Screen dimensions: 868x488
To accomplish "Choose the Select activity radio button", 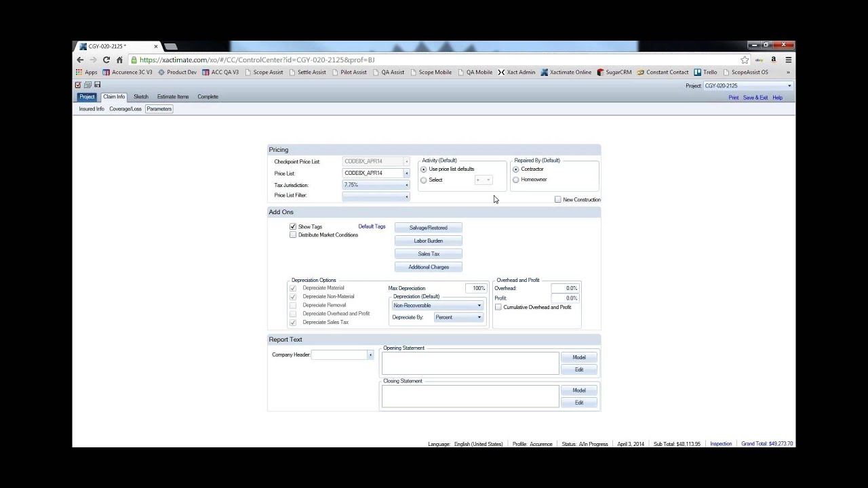I will click(x=424, y=180).
